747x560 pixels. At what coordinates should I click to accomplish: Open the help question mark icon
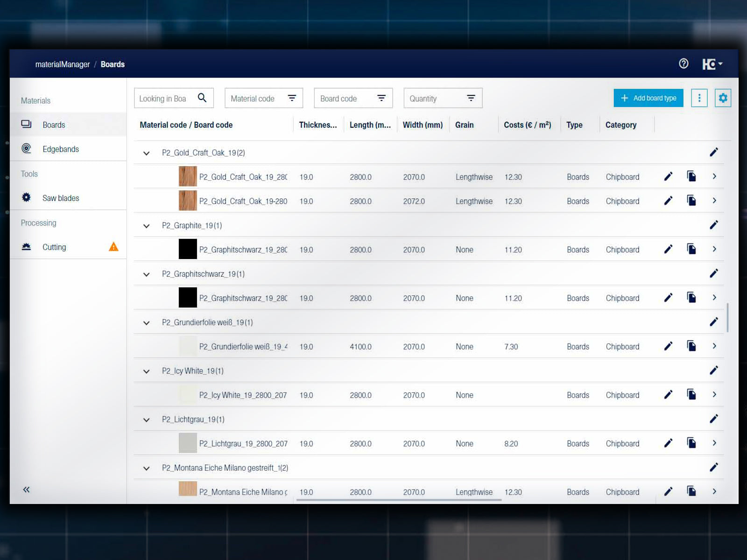pos(684,63)
